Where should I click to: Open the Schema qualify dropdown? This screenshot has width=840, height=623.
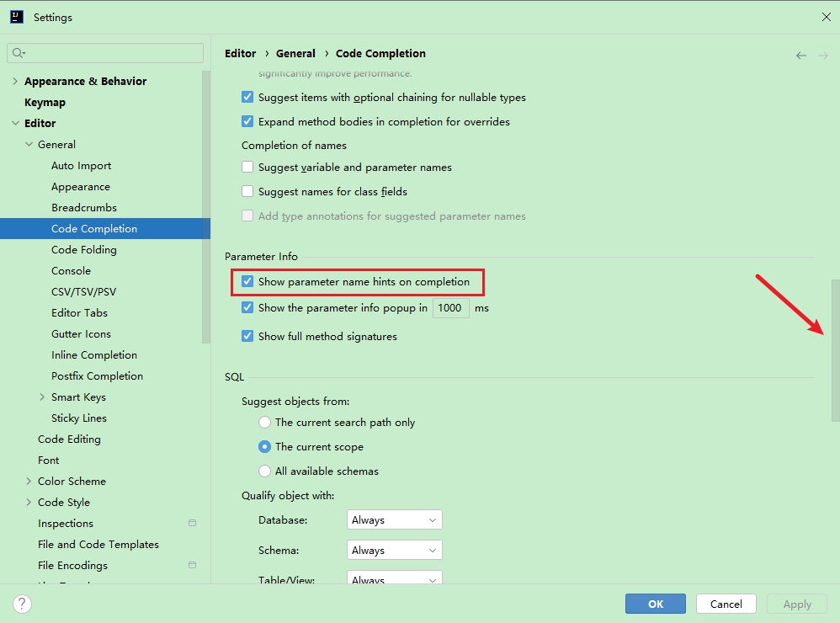pos(394,551)
